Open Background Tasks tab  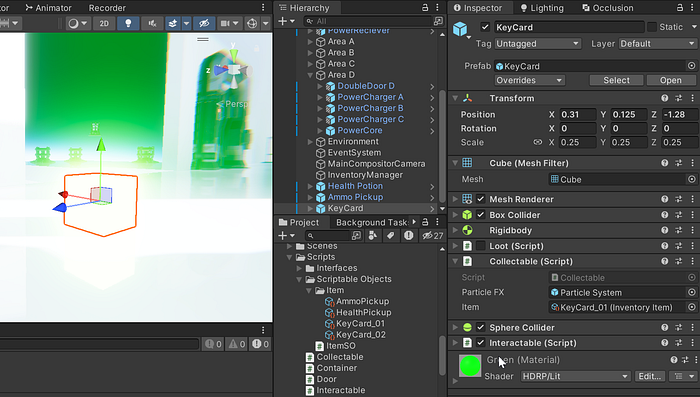tap(371, 222)
